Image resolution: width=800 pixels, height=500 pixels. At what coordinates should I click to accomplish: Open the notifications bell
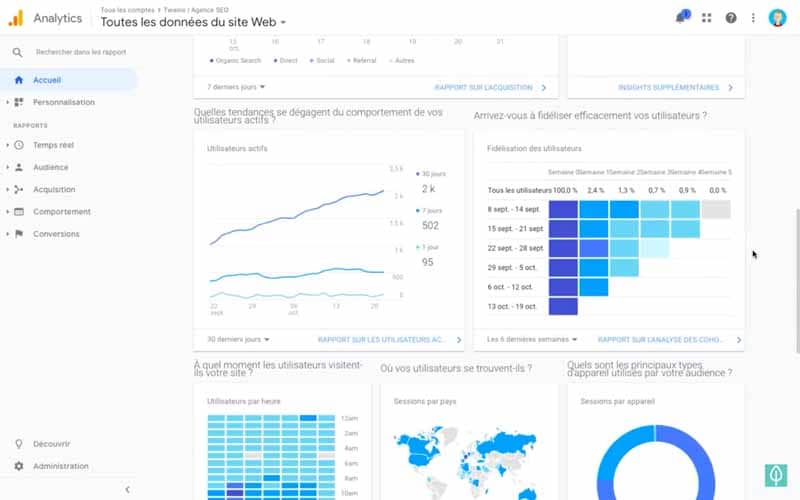coord(681,17)
